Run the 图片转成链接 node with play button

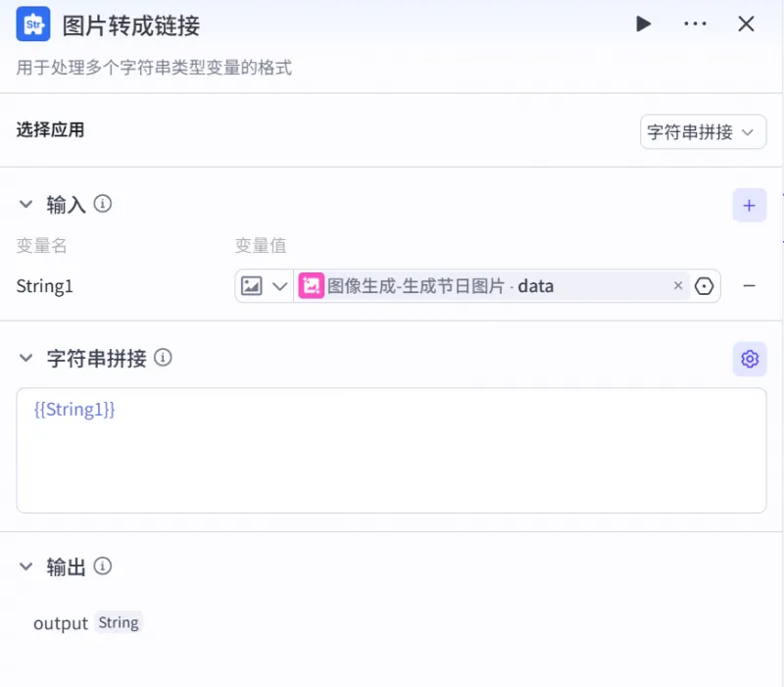(x=643, y=24)
